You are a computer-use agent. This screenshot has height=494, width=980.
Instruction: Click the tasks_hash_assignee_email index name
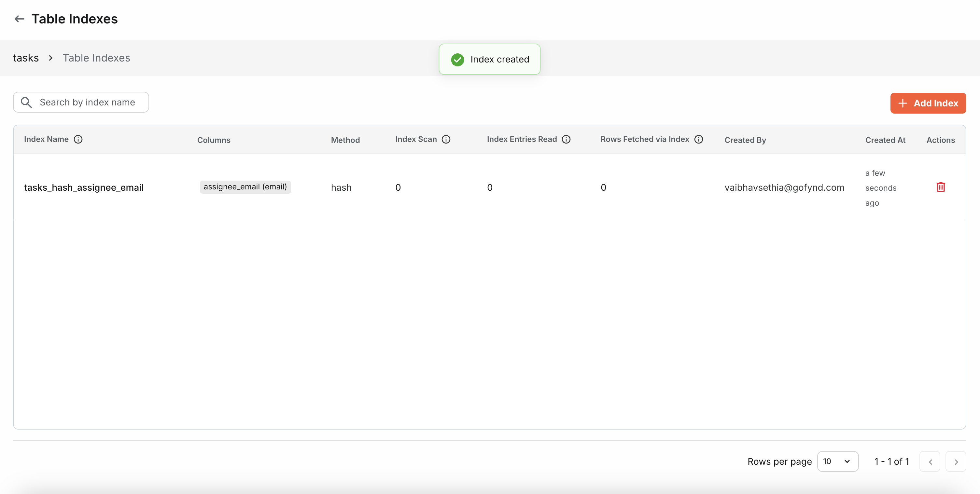click(x=84, y=187)
